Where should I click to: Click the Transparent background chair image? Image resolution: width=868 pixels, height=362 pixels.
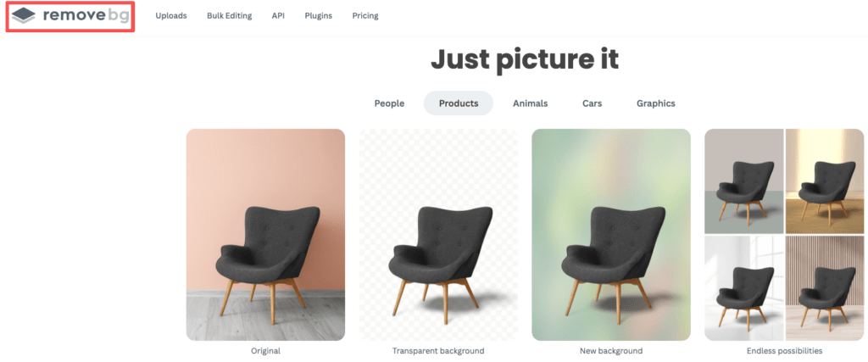point(438,235)
